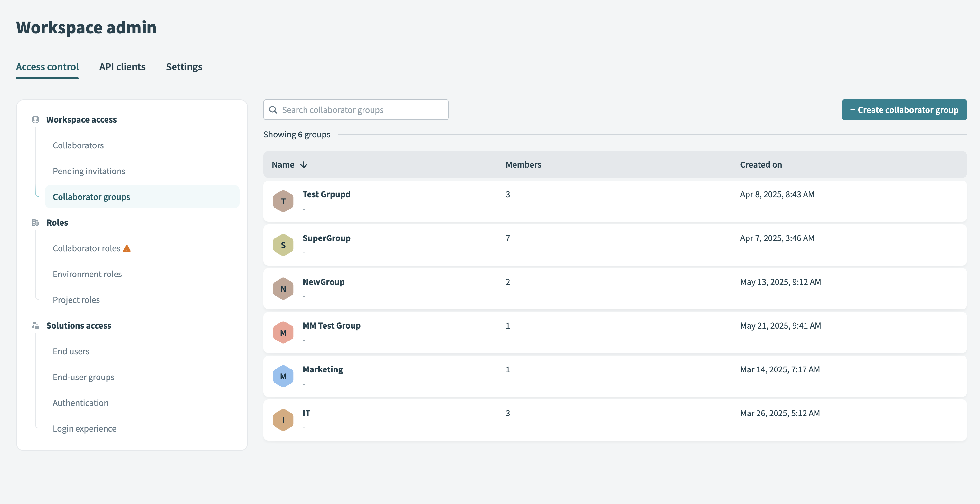980x504 pixels.
Task: Focus the Search collaborator groups field
Action: [x=362, y=110]
